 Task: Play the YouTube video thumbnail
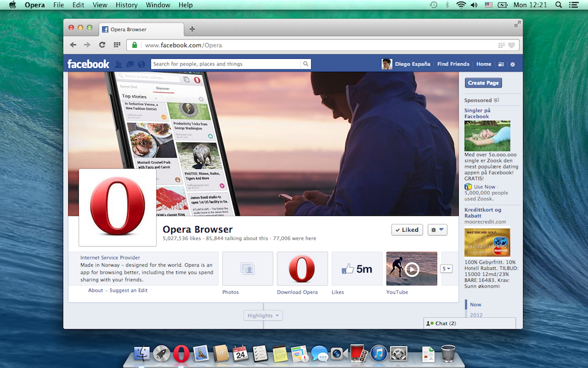point(412,269)
